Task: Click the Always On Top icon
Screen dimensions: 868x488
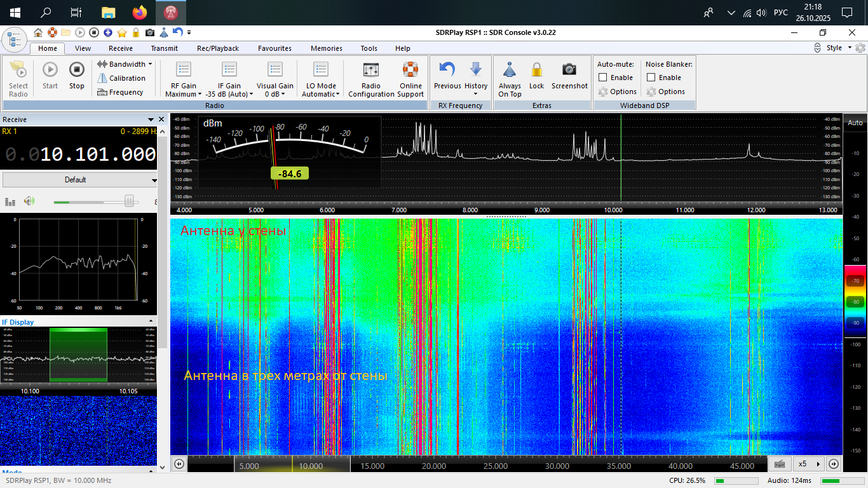Action: (x=509, y=70)
